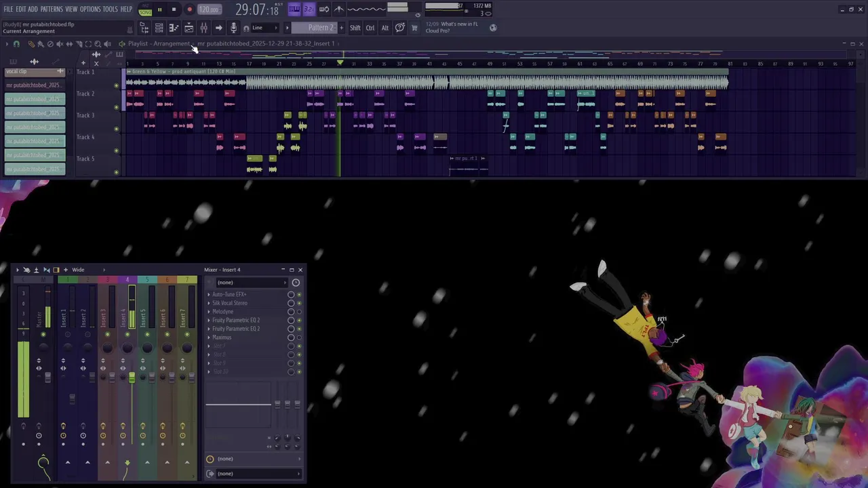
Task: Click the microphone one-click recording icon
Action: click(x=233, y=28)
